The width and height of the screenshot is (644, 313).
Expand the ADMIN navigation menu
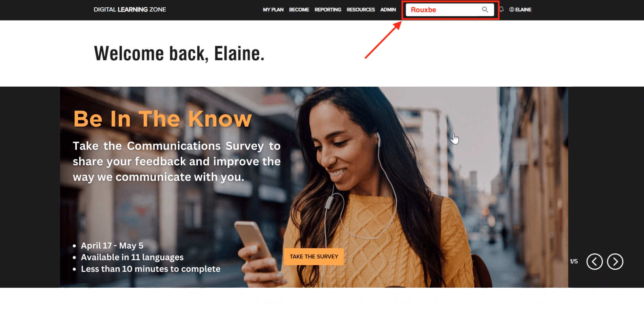[x=388, y=10]
